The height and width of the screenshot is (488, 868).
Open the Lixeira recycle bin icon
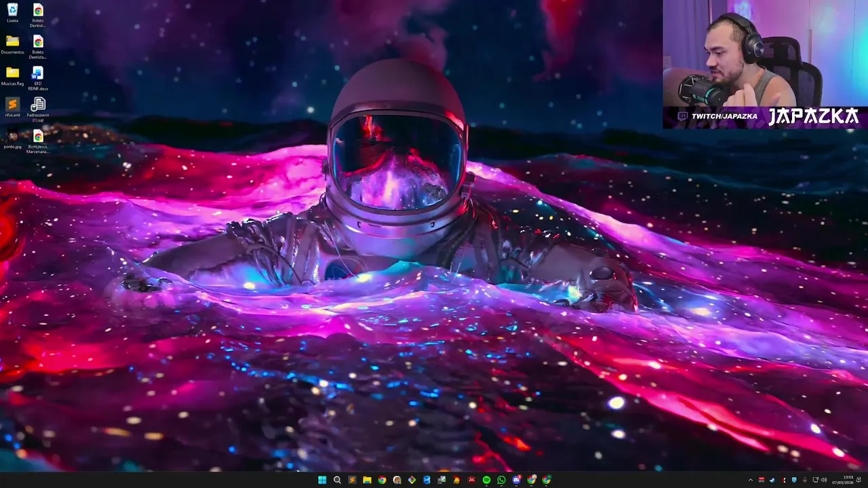tap(12, 13)
